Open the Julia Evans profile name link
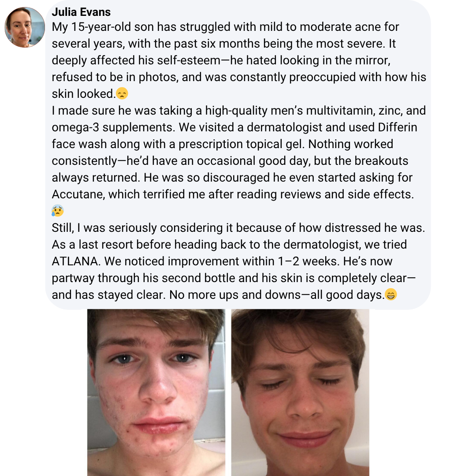This screenshot has height=476, width=476. point(81,12)
